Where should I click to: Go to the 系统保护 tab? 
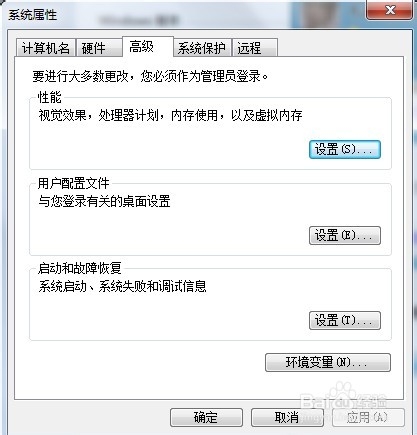click(x=202, y=48)
